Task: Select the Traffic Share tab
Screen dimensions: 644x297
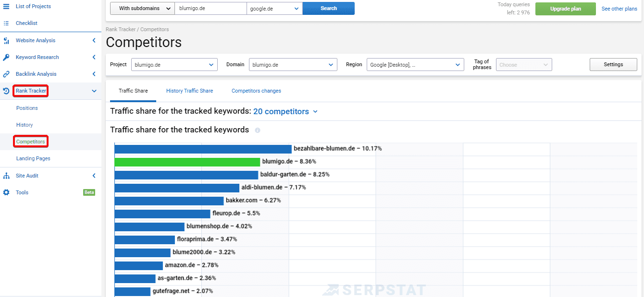Action: pyautogui.click(x=133, y=91)
